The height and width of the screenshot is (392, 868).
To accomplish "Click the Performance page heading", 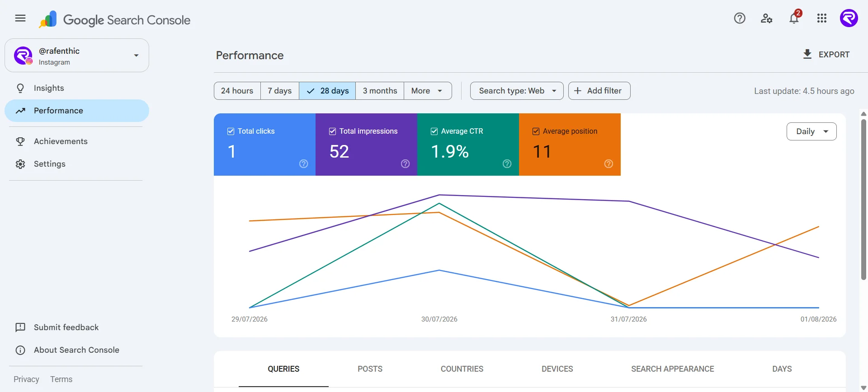I will coord(250,56).
